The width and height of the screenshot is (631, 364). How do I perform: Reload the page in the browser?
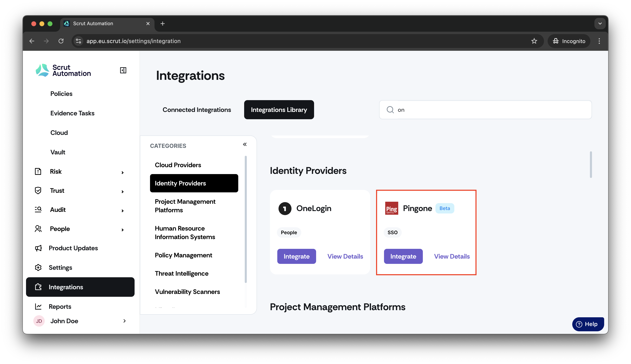[x=61, y=41]
